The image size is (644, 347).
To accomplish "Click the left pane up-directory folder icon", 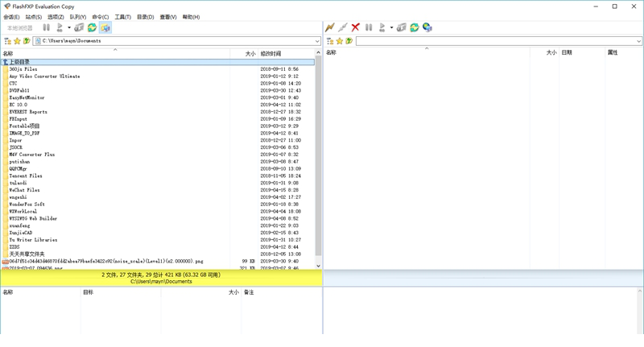I will (27, 41).
